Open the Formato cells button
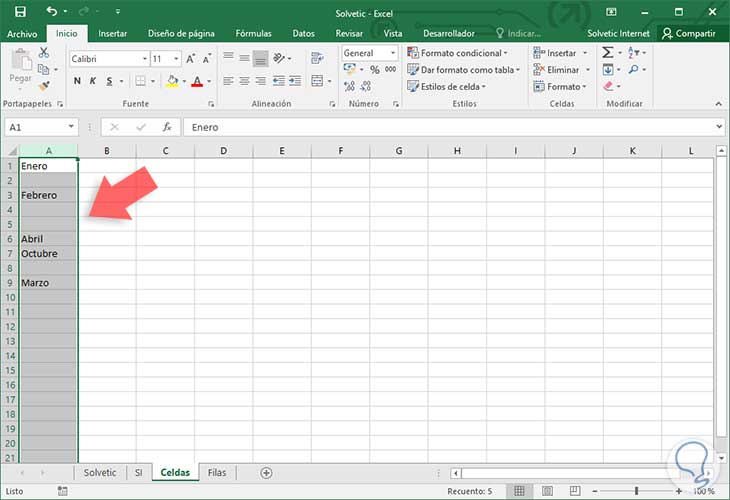 coord(560,87)
